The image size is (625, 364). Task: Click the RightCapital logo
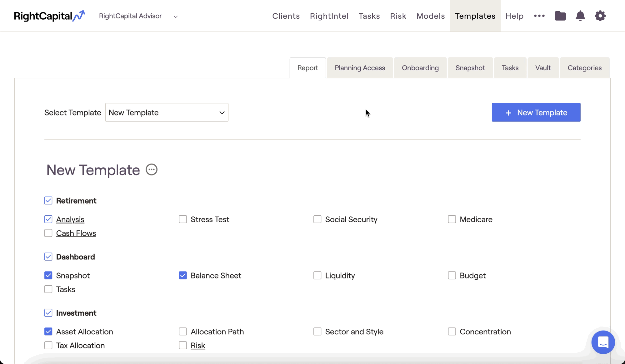click(49, 16)
